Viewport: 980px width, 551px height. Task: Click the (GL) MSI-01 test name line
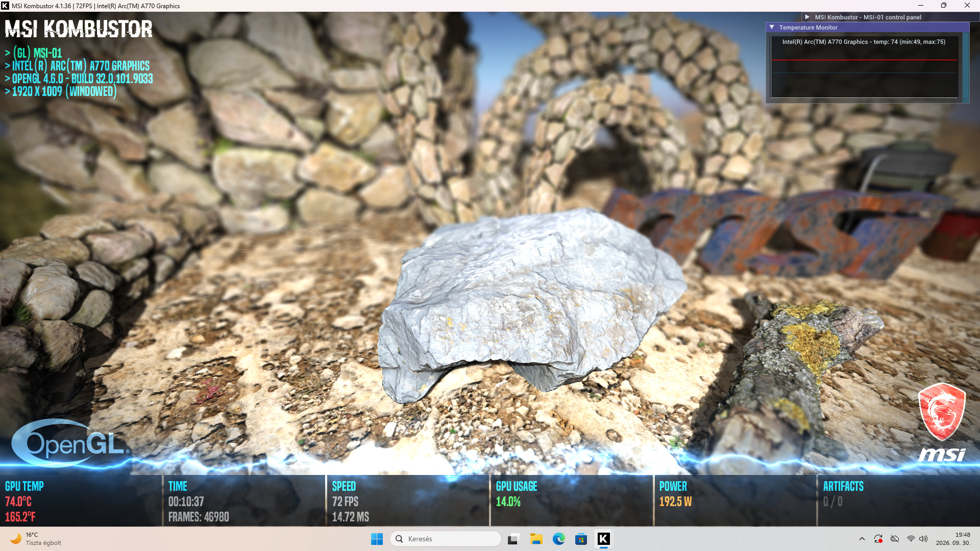(33, 53)
